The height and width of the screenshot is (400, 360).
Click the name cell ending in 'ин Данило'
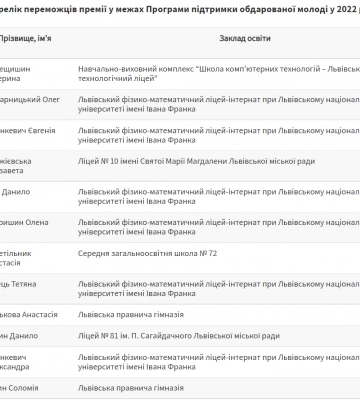[x=19, y=336]
